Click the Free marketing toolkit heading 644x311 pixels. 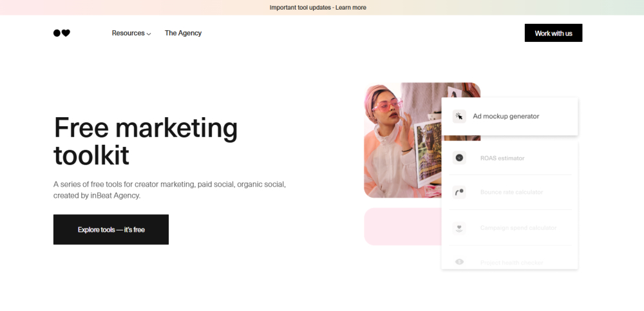click(x=146, y=141)
